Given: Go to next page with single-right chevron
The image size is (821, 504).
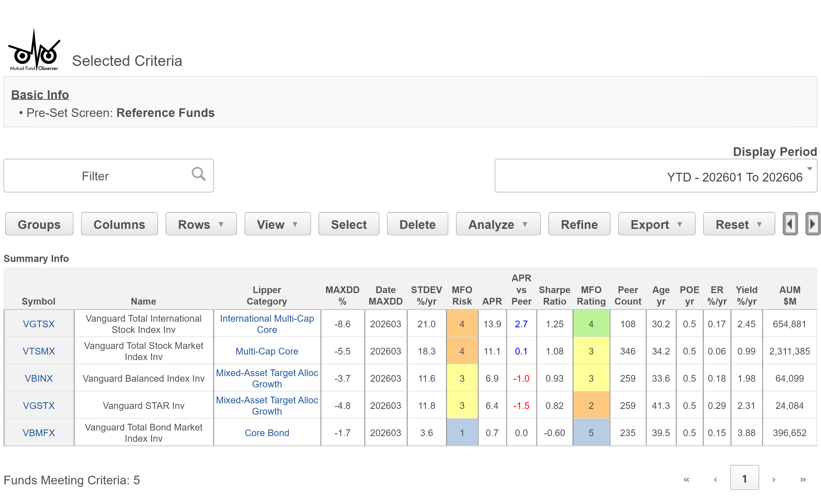Looking at the screenshot, I should [x=773, y=479].
